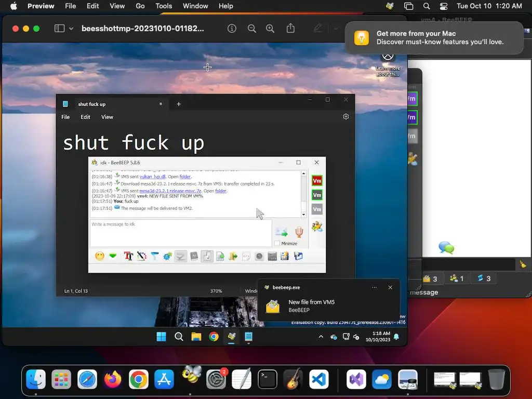Tick the Minimize checkbox in BeeBEEP chat

coord(277,243)
